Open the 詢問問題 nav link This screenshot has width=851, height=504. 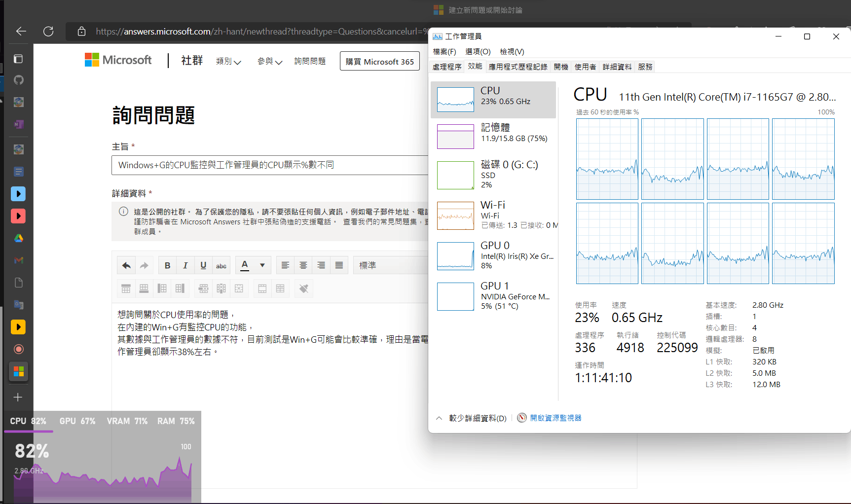310,61
